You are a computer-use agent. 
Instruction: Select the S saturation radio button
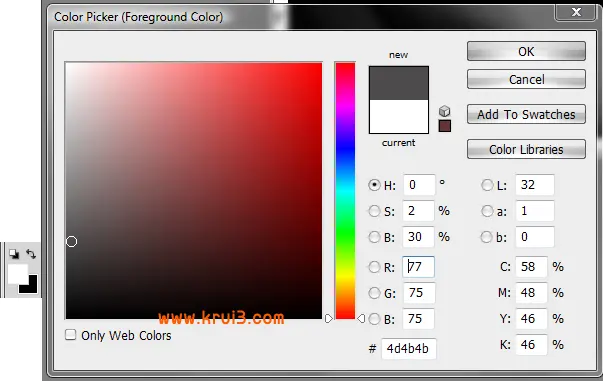coord(374,211)
